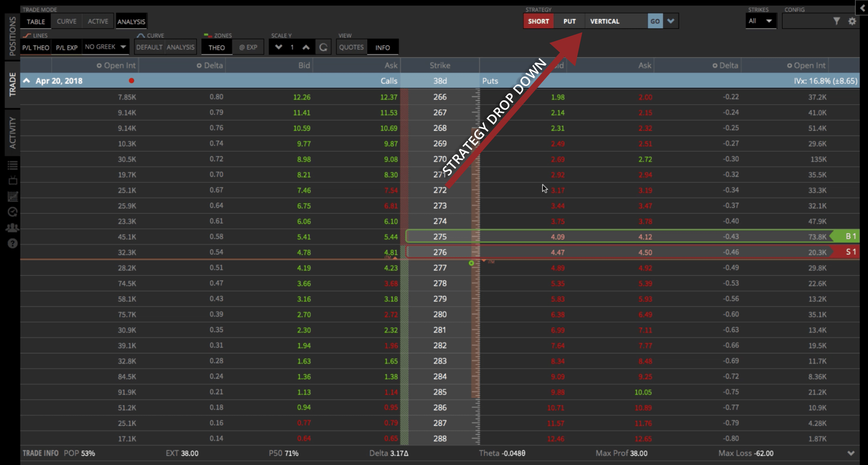
Task: Expand Trade Info with bottom-right chevron
Action: coord(851,453)
